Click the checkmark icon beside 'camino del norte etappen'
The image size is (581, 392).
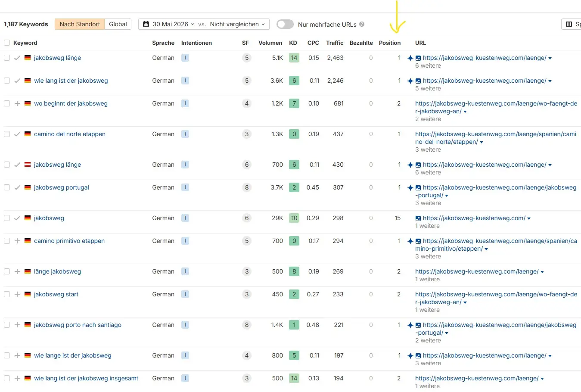click(x=17, y=134)
